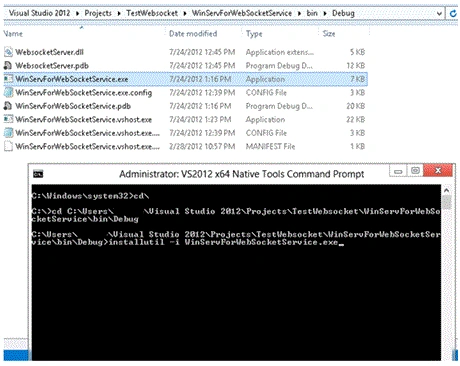
Task: Minimize the Command Prompt window
Action: [398, 171]
